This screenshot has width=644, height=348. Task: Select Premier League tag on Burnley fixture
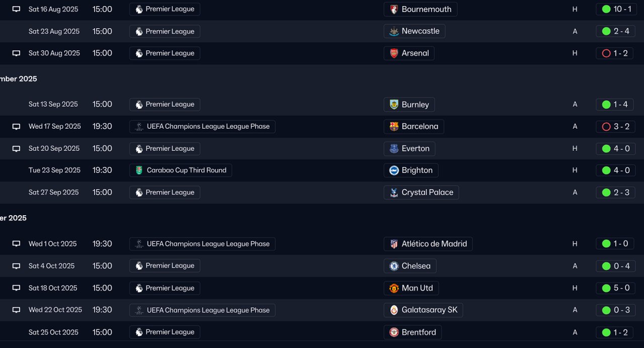(170, 105)
